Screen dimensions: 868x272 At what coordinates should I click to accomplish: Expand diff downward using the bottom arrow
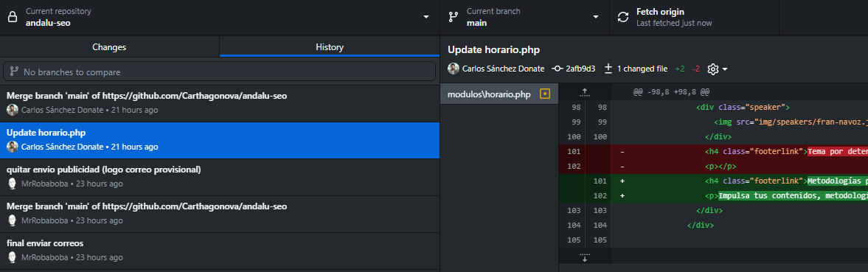click(585, 257)
